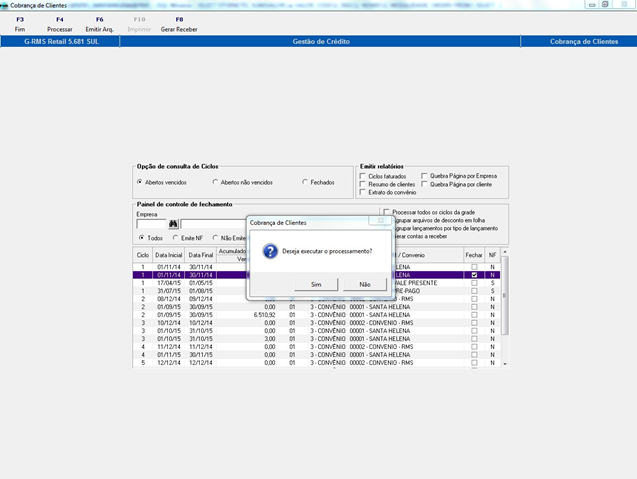Click the grid vertical scrollbar thumb
The image size is (637, 479).
click(505, 296)
